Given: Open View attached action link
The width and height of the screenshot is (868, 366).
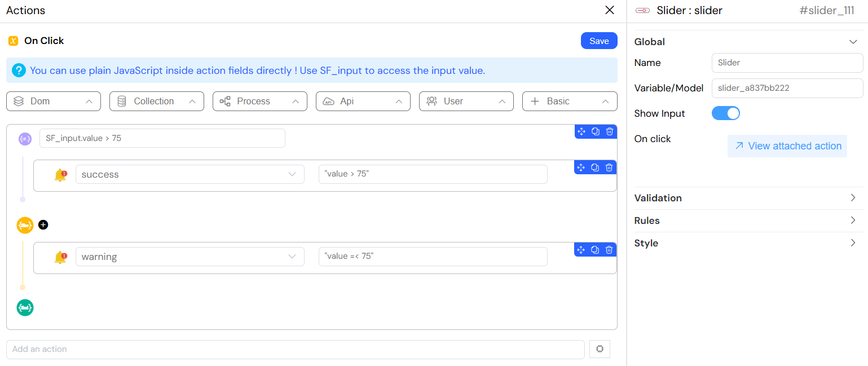Looking at the screenshot, I should coord(787,146).
